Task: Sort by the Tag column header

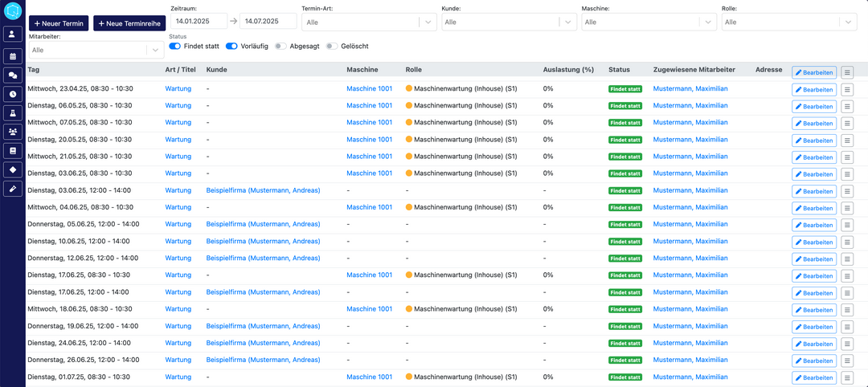Action: pos(33,70)
